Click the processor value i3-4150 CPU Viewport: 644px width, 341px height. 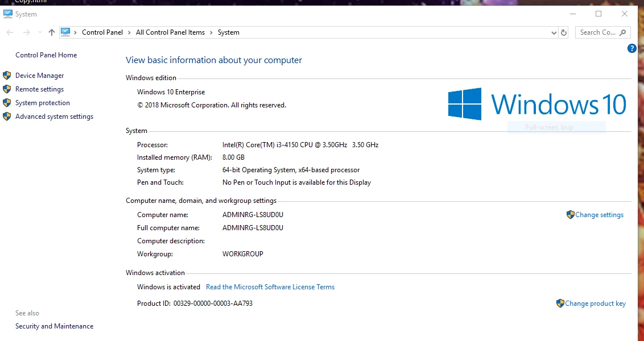(x=300, y=145)
